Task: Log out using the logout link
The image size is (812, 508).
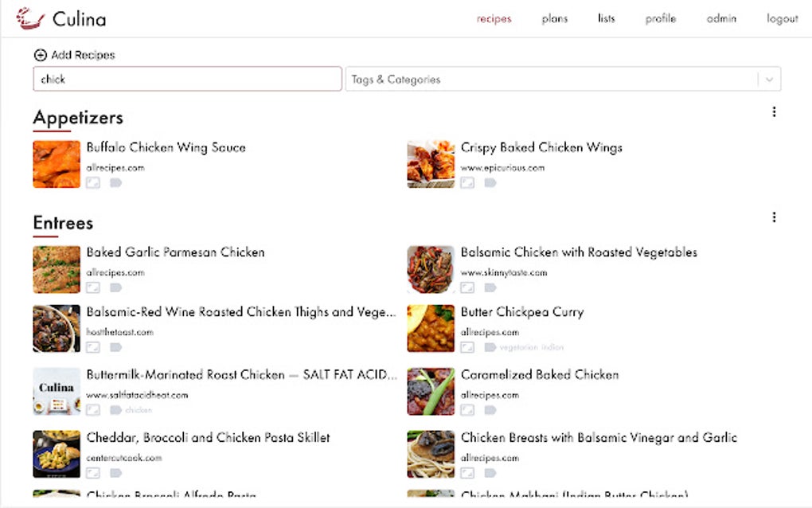Action: pyautogui.click(x=782, y=19)
